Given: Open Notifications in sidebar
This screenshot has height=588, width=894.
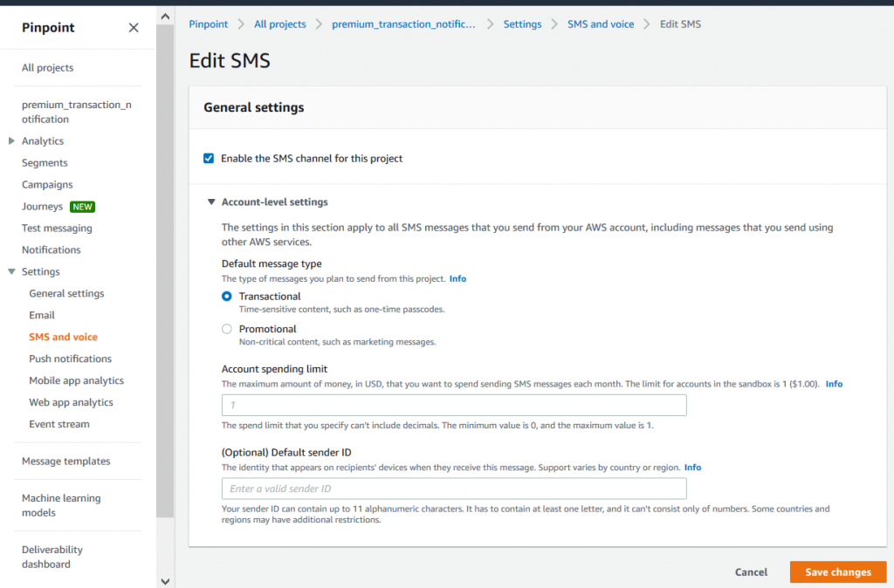Looking at the screenshot, I should tap(52, 250).
